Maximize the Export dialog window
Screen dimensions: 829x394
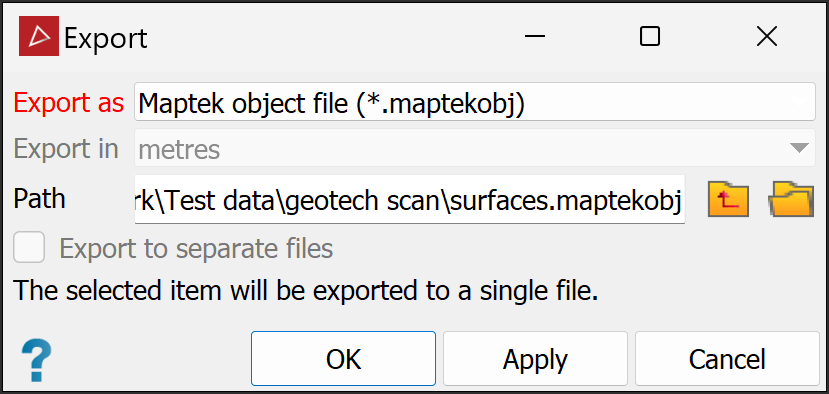coord(650,36)
